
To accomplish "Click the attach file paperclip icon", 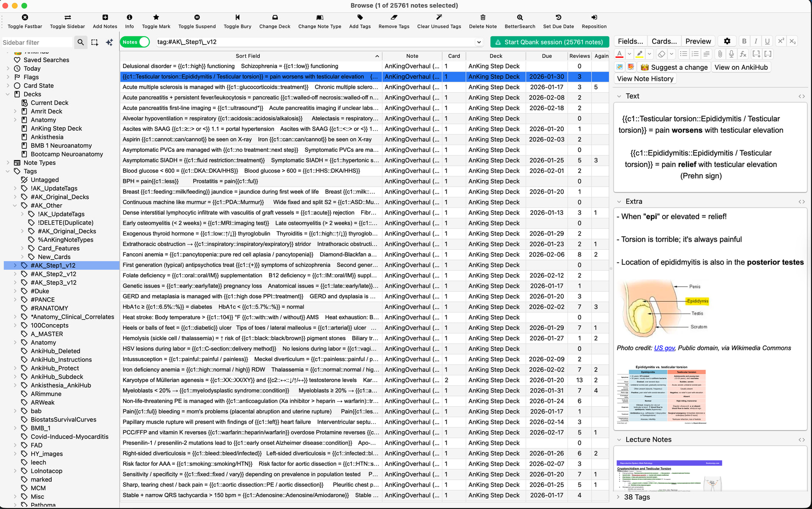I will (720, 54).
